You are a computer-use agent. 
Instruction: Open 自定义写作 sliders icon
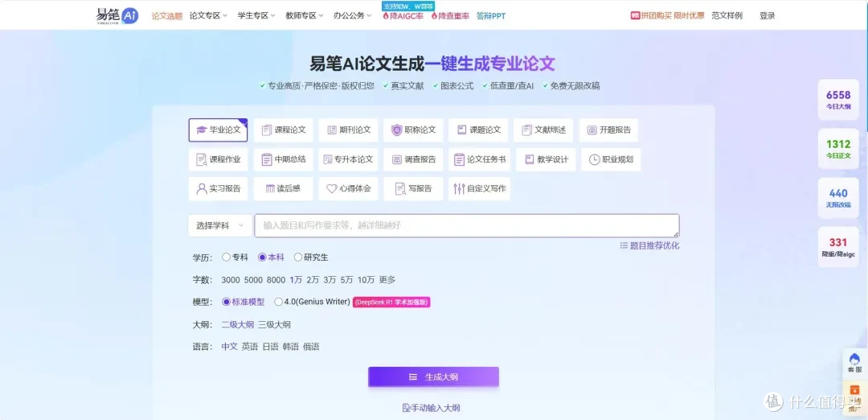tap(459, 189)
